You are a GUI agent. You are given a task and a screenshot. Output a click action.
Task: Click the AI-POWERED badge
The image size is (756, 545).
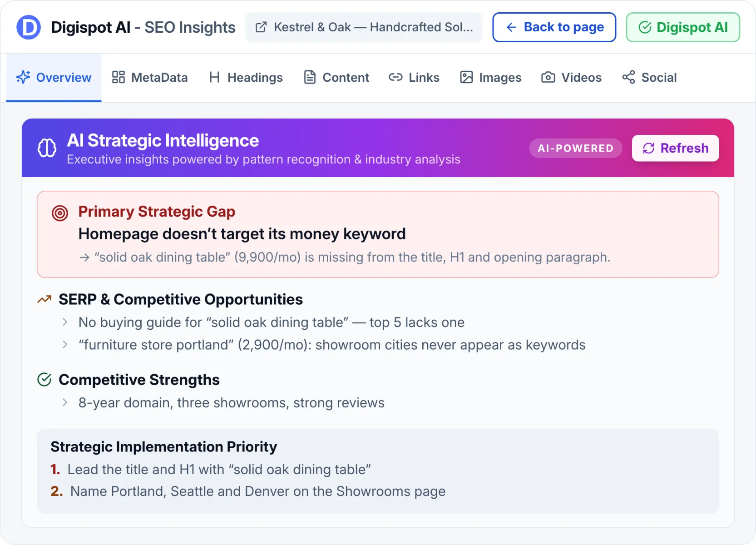click(576, 149)
